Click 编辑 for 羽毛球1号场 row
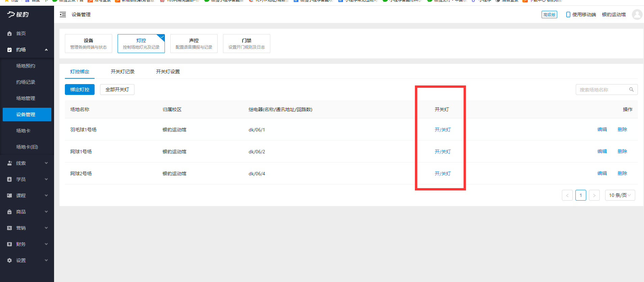This screenshot has width=644, height=282. [602, 129]
